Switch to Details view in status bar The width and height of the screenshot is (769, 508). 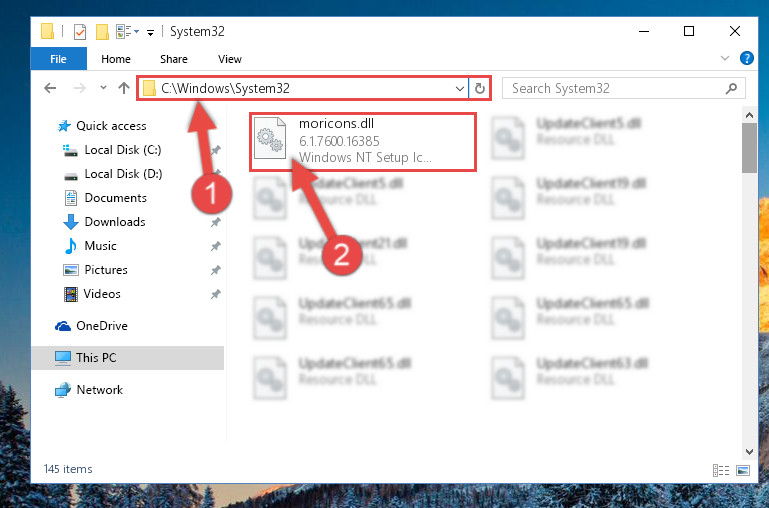720,470
